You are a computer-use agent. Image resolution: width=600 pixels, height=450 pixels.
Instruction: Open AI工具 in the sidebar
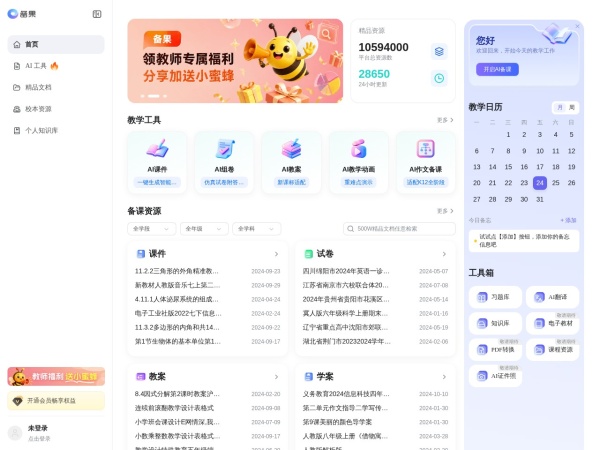coord(56,66)
